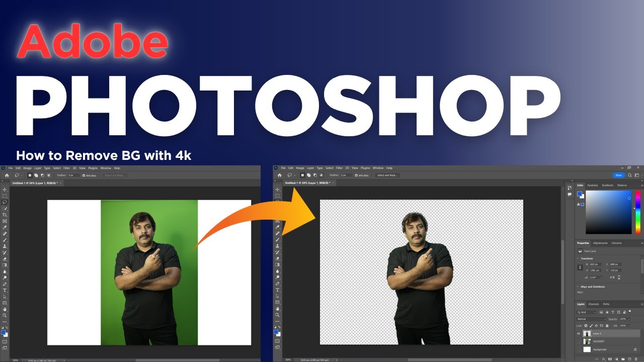Open the Kind filter dropdown in Layers
Image resolution: width=644 pixels, height=362 pixels.
click(x=586, y=312)
